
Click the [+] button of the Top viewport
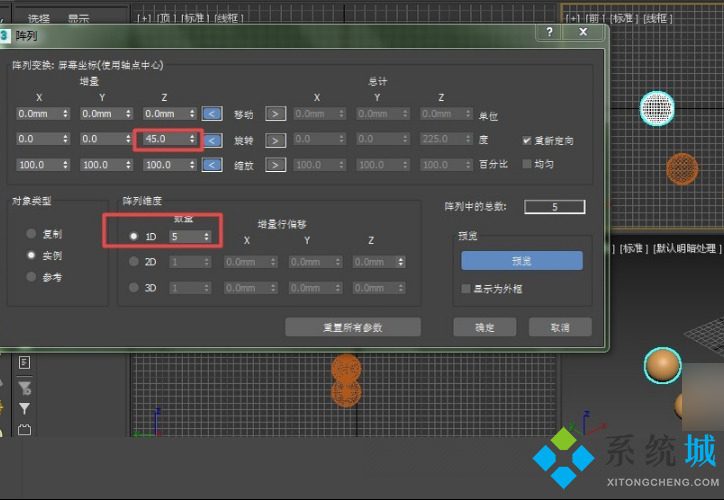[x=145, y=18]
